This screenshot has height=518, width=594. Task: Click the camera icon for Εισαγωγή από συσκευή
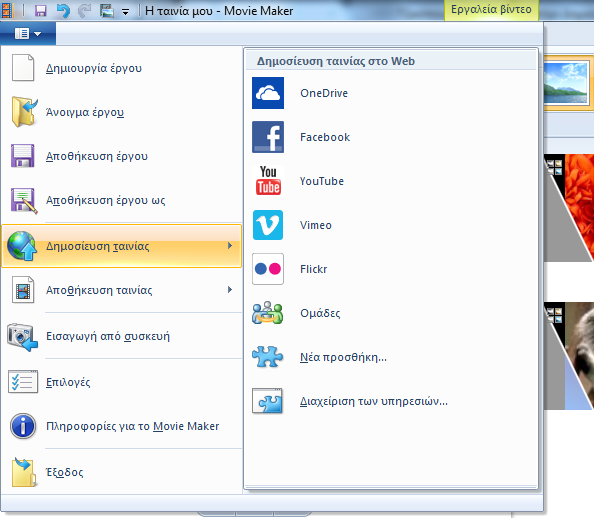click(22, 337)
